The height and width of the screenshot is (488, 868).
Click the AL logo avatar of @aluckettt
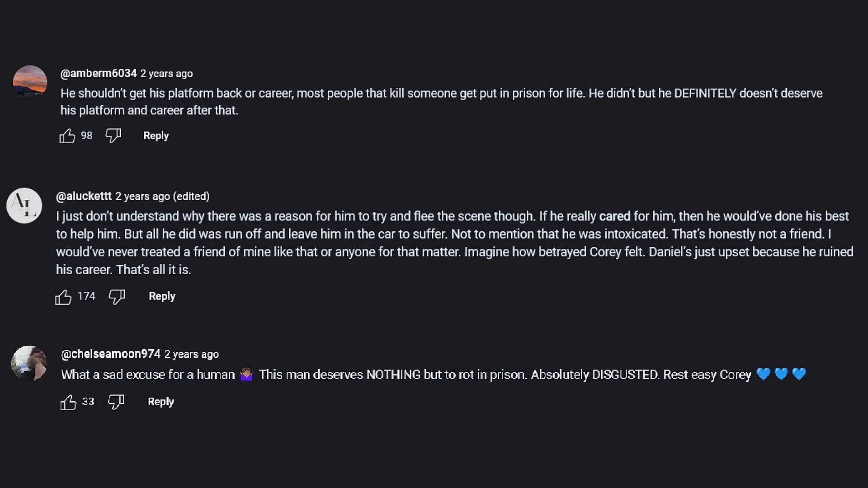click(24, 205)
